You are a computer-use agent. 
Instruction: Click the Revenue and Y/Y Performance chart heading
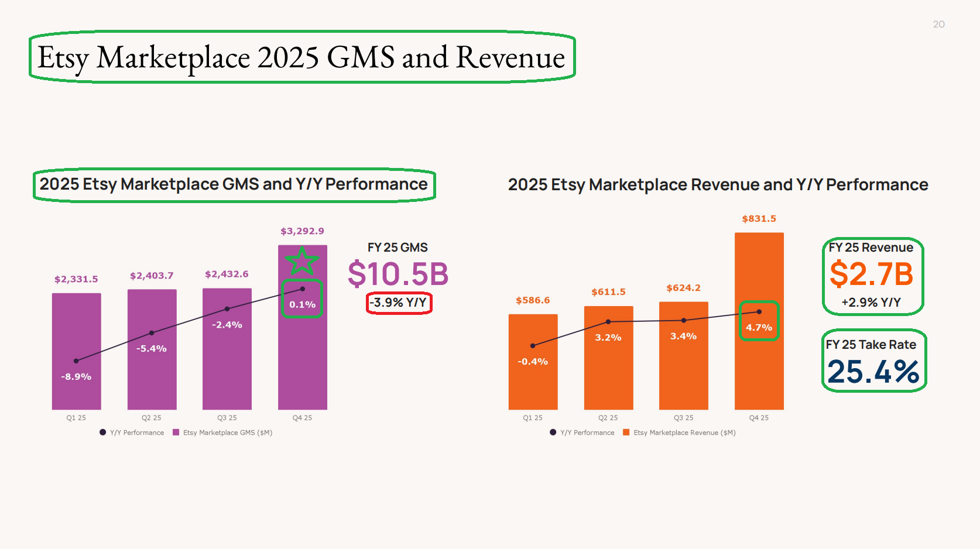[x=718, y=185]
